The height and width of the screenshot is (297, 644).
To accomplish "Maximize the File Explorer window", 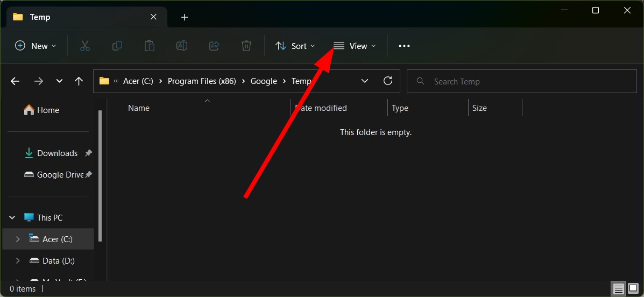I will [x=596, y=11].
